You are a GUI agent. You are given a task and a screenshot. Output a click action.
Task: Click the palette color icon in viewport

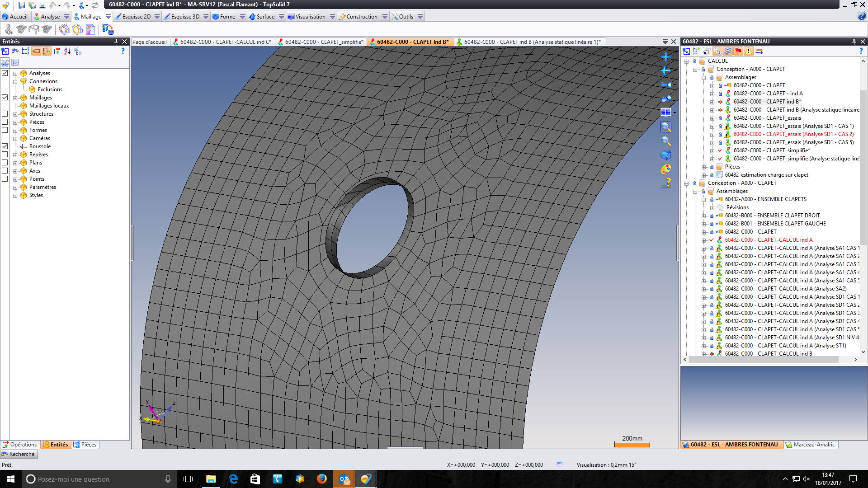pos(665,169)
